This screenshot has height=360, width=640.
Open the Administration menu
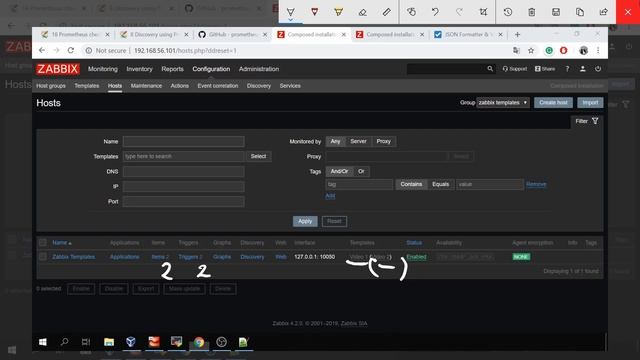(259, 69)
